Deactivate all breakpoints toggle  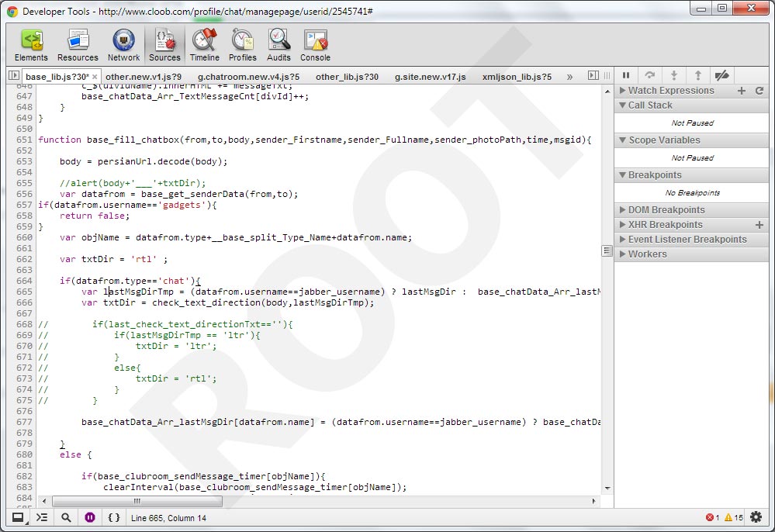[x=721, y=75]
